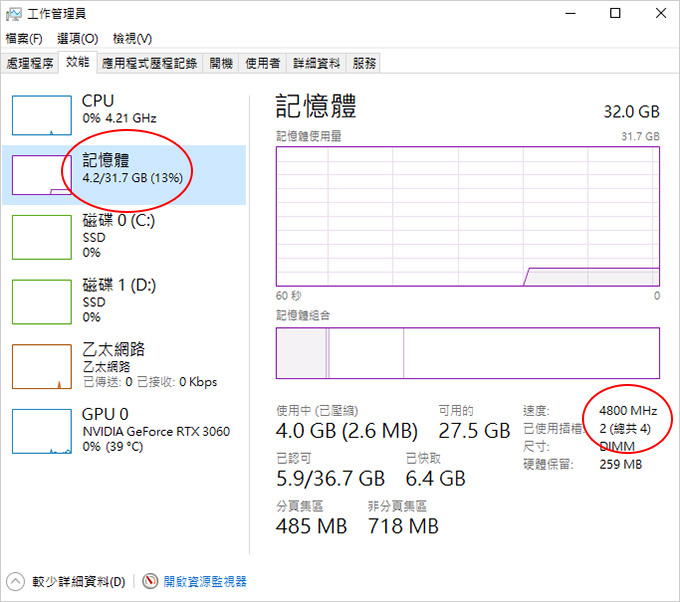Select 磁碟 0 (C:) SSD entry
The height and width of the screenshot is (602, 680).
tap(124, 237)
